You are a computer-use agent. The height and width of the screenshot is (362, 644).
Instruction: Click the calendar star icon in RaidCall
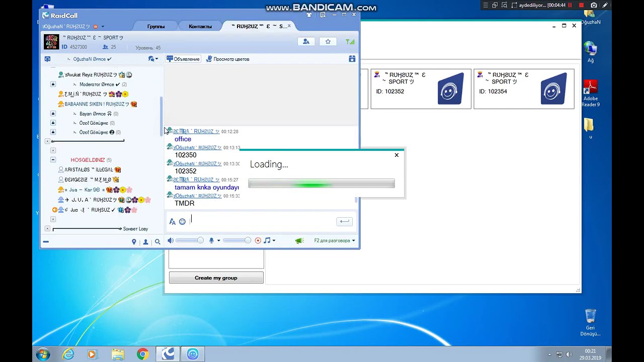click(x=352, y=59)
